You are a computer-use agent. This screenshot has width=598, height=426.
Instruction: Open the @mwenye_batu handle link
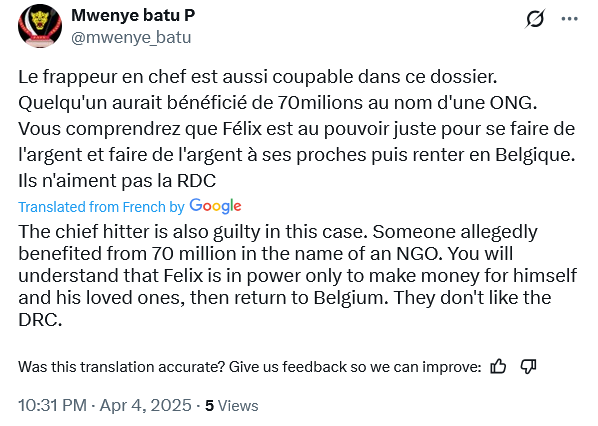pyautogui.click(x=131, y=37)
